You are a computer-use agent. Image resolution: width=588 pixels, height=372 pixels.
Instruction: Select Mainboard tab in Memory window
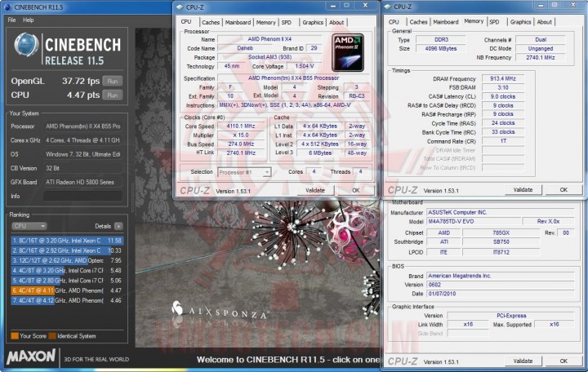pos(446,22)
